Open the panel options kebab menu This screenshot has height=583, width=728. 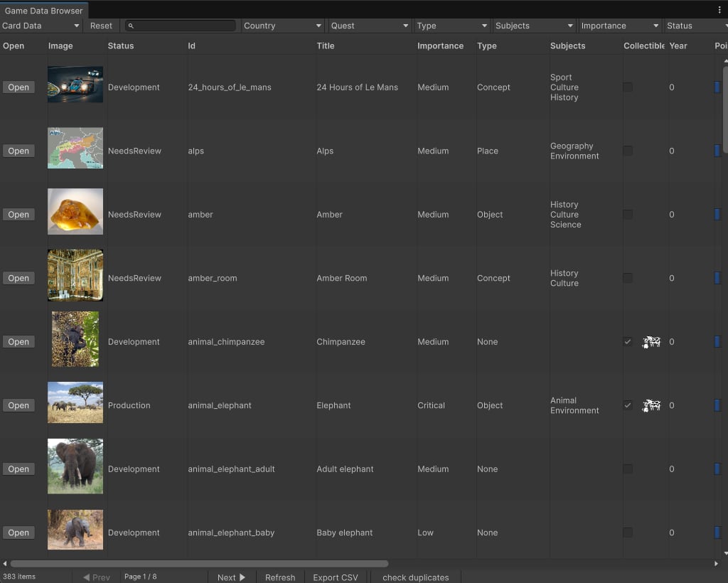click(x=719, y=10)
